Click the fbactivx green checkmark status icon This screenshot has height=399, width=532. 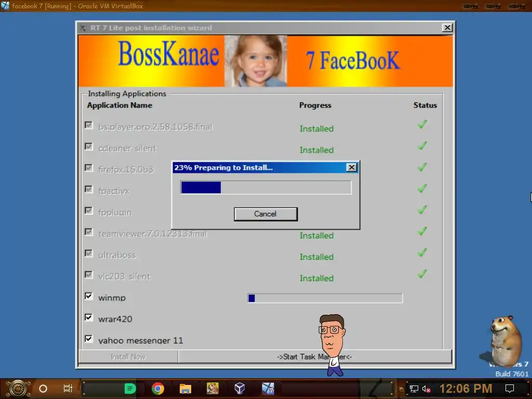tap(422, 189)
